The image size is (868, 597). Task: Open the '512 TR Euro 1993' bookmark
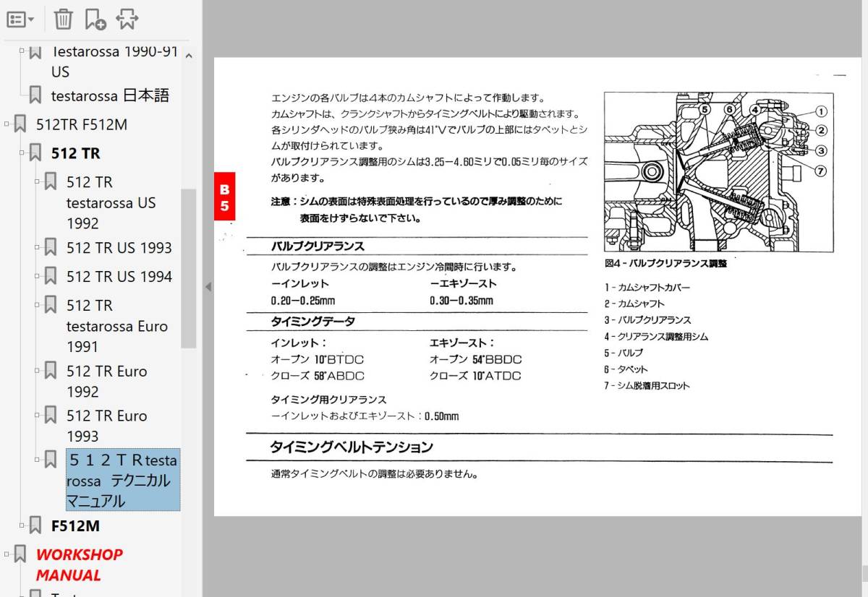[x=106, y=426]
